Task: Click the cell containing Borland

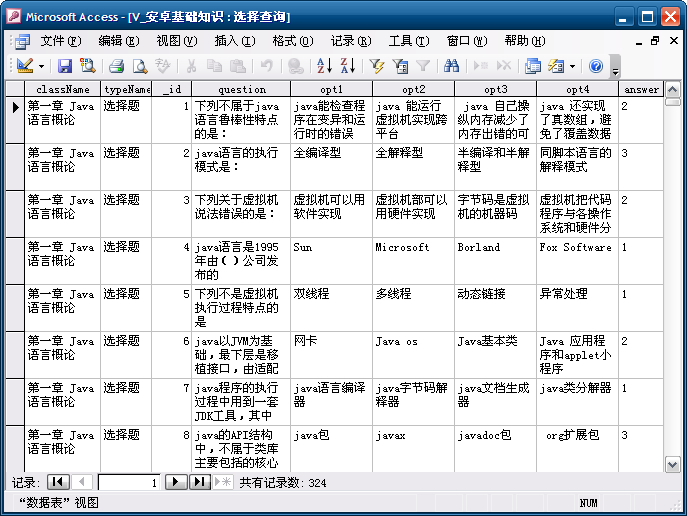Action: click(496, 261)
